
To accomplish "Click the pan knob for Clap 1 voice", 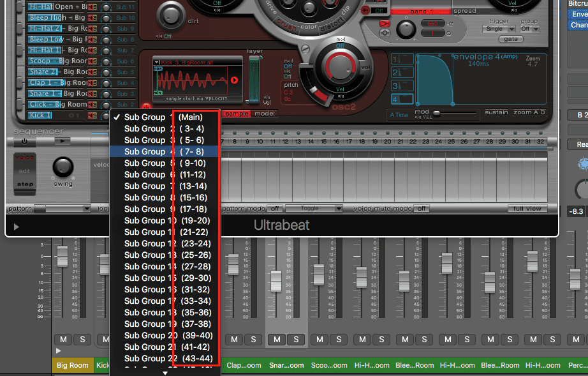I will pyautogui.click(x=107, y=83).
